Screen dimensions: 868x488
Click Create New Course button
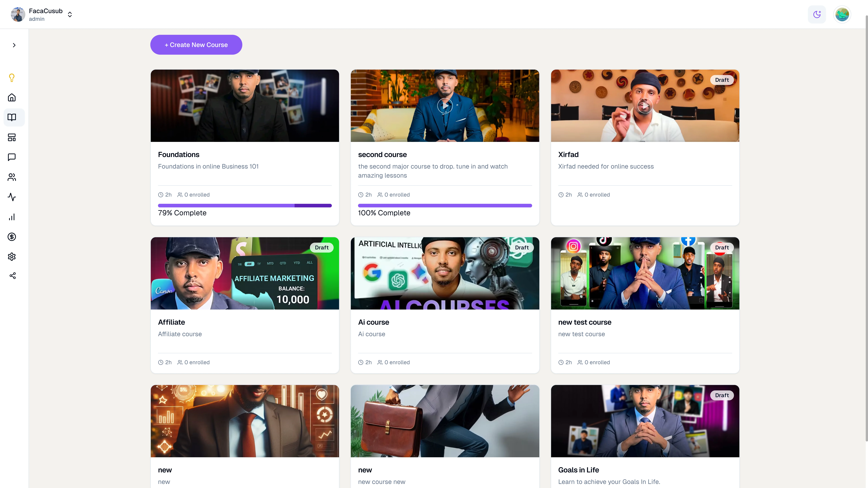(x=196, y=45)
